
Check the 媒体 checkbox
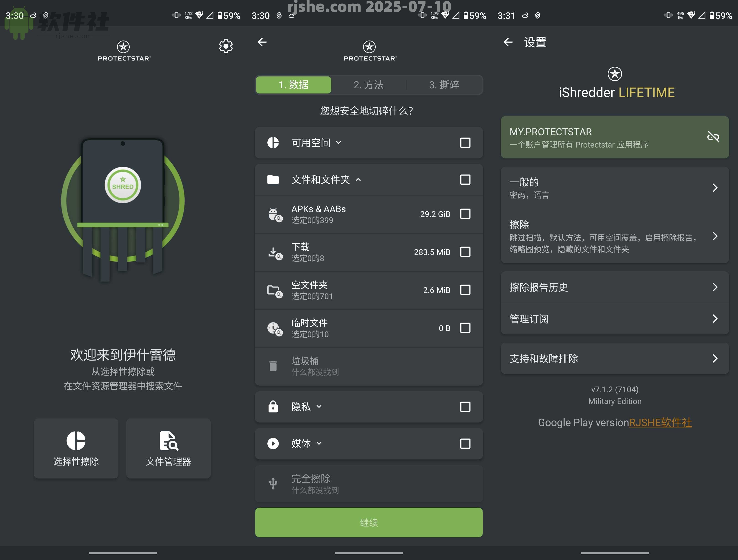[465, 444]
